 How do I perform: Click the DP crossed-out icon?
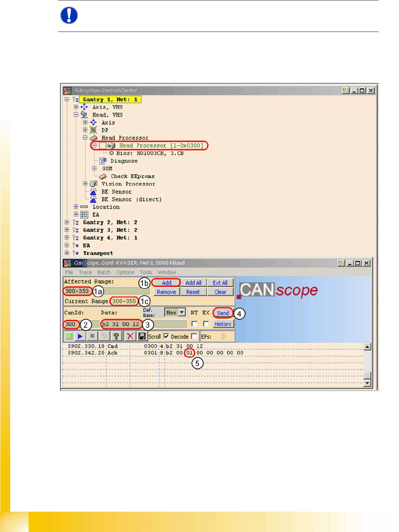(93, 130)
